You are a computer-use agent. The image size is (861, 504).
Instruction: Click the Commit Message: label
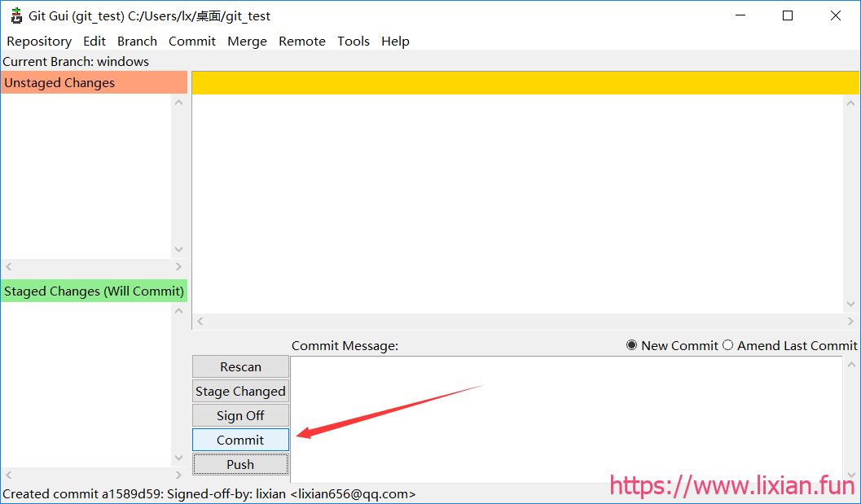345,346
